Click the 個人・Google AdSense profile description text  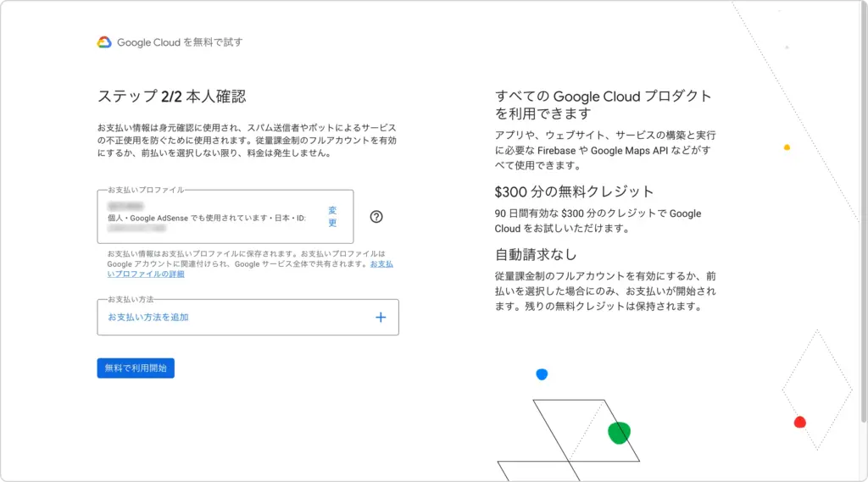pyautogui.click(x=207, y=218)
